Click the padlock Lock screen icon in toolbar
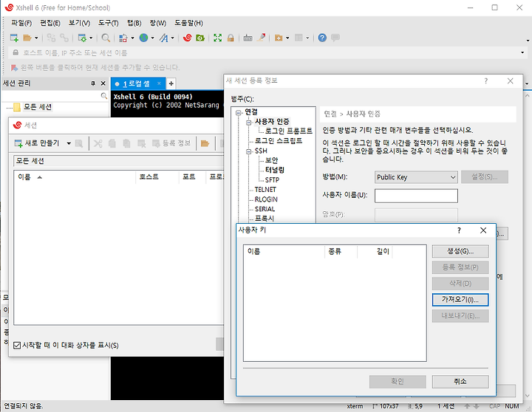The image size is (532, 412). tap(231, 38)
